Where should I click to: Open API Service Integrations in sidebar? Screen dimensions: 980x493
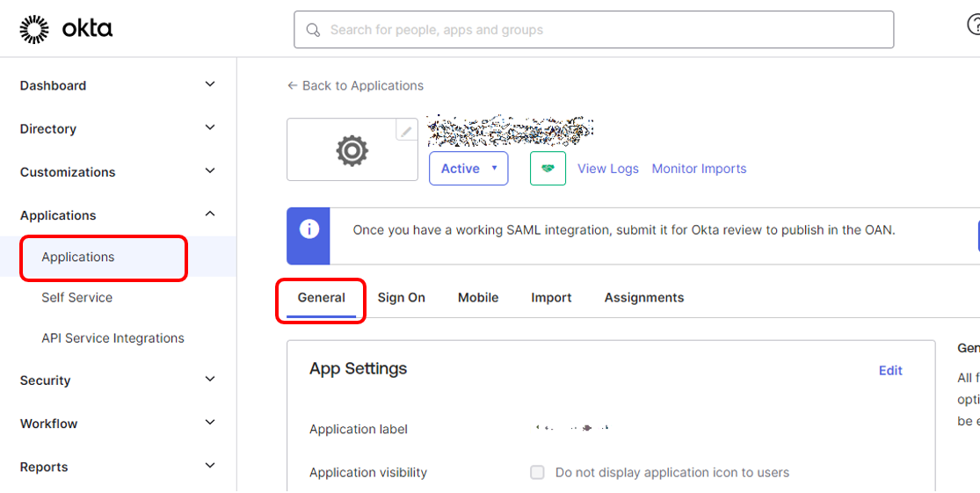click(x=113, y=338)
